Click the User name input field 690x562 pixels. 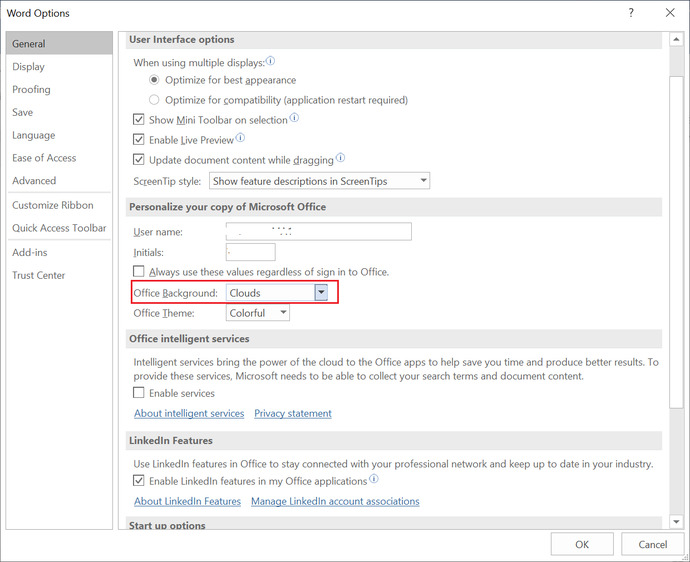[x=319, y=231]
